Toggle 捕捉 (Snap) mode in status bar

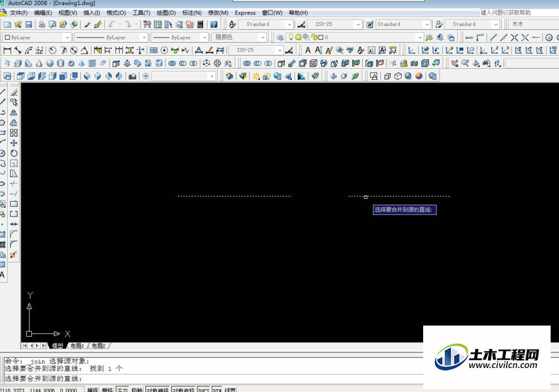[x=93, y=389]
